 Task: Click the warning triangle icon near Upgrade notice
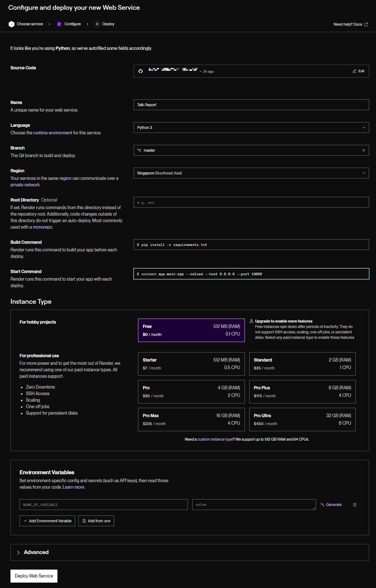point(251,321)
